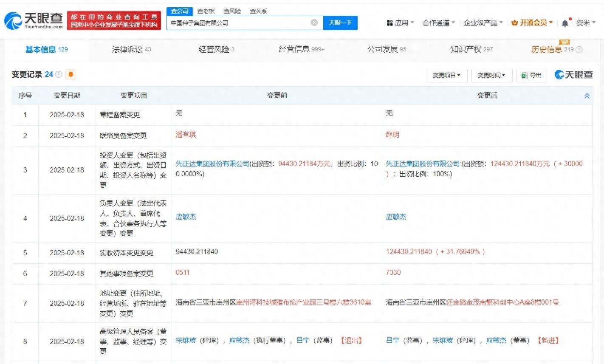
Task: Click the 导出 Excel export button
Action: coord(531,75)
